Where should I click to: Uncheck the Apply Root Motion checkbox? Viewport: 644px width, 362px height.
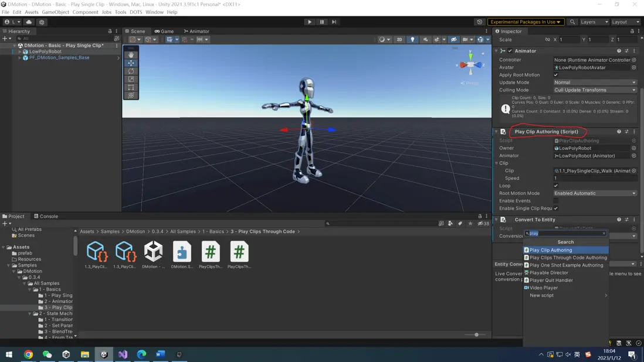click(x=556, y=75)
